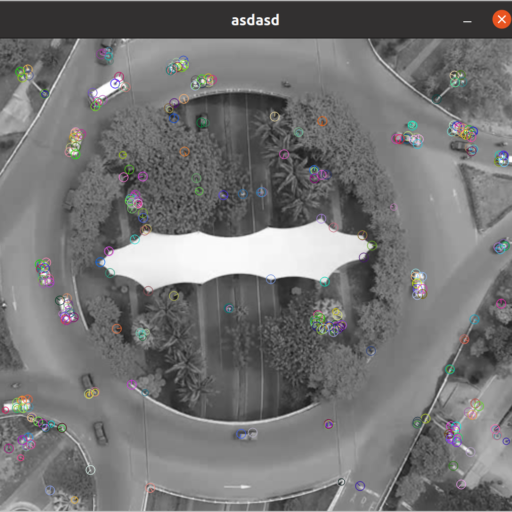The height and width of the screenshot is (512, 512).
Task: Select the white vehicle on the left entry road
Action: tap(17, 406)
